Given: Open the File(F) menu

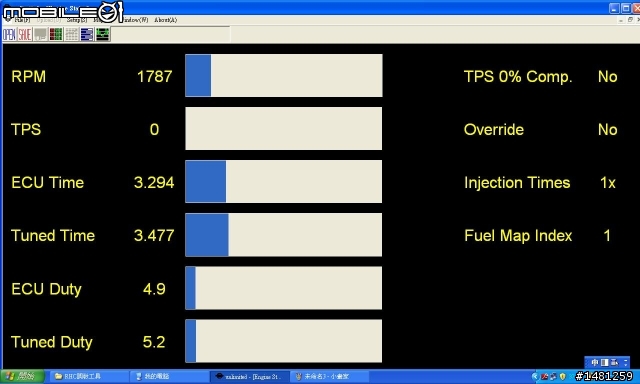Looking at the screenshot, I should [22, 20].
